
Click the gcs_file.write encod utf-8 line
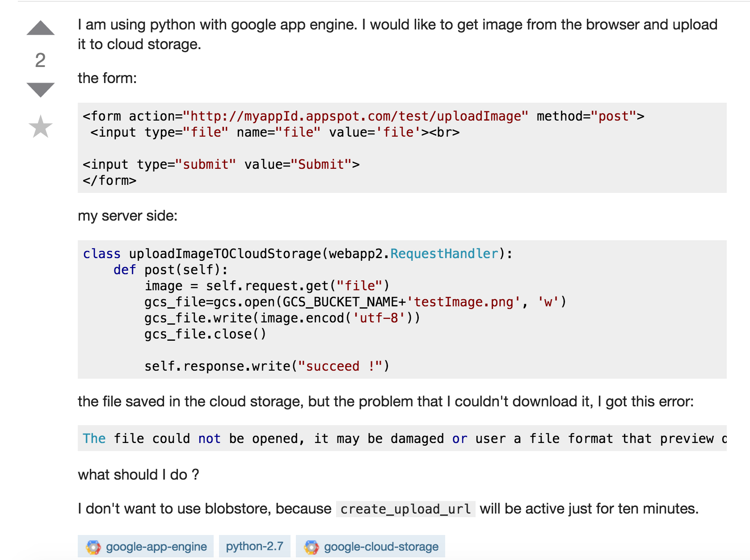pyautogui.click(x=282, y=318)
